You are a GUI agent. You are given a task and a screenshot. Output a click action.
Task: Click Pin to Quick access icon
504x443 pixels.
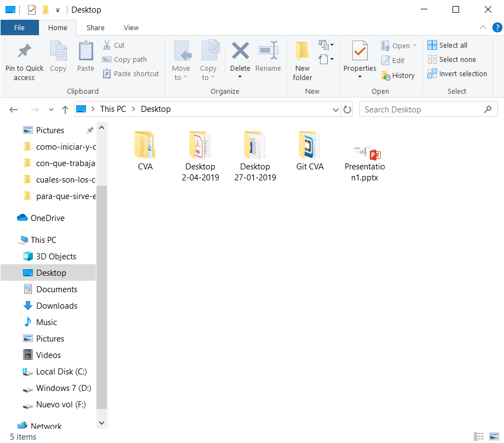[x=24, y=51]
